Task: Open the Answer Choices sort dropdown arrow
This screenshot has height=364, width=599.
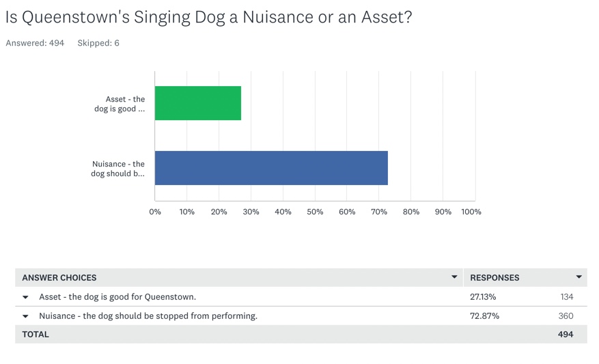Action: [x=454, y=277]
